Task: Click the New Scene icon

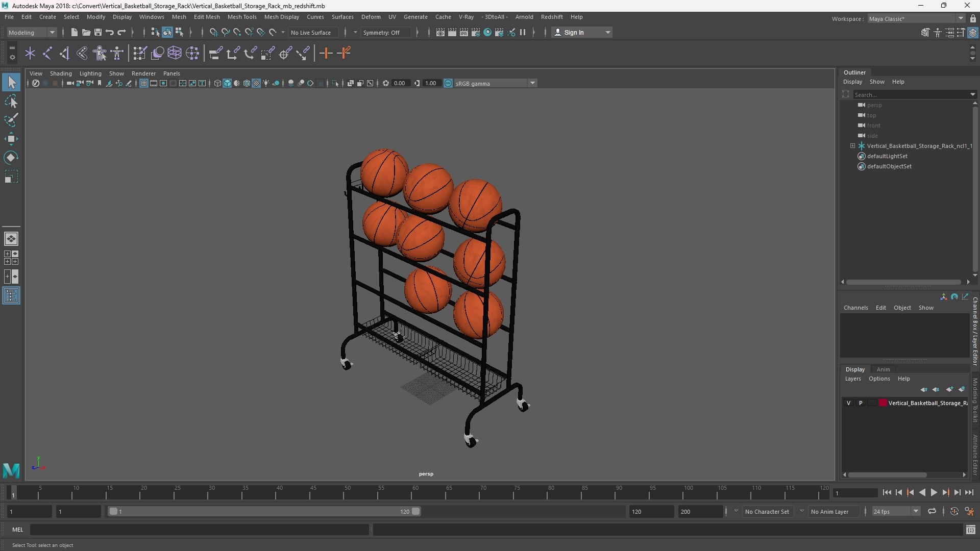Action: (x=74, y=32)
